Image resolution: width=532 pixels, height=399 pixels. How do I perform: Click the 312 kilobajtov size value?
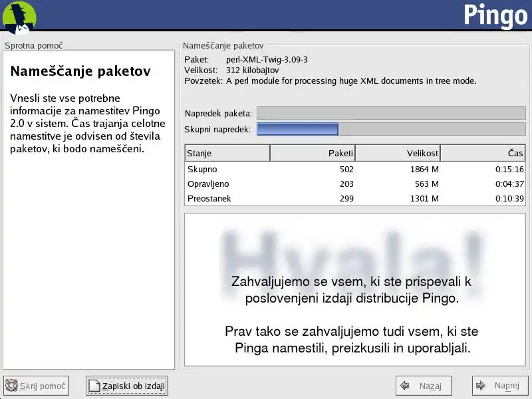(253, 70)
